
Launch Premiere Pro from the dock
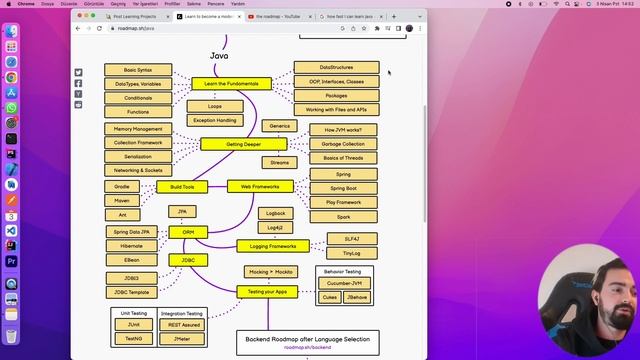point(11,261)
